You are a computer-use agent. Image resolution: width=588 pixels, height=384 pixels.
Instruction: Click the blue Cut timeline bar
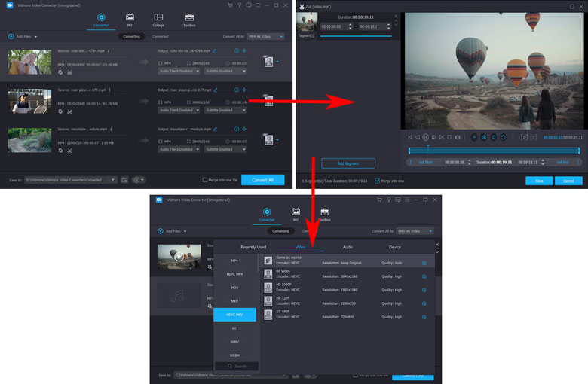tap(495, 151)
